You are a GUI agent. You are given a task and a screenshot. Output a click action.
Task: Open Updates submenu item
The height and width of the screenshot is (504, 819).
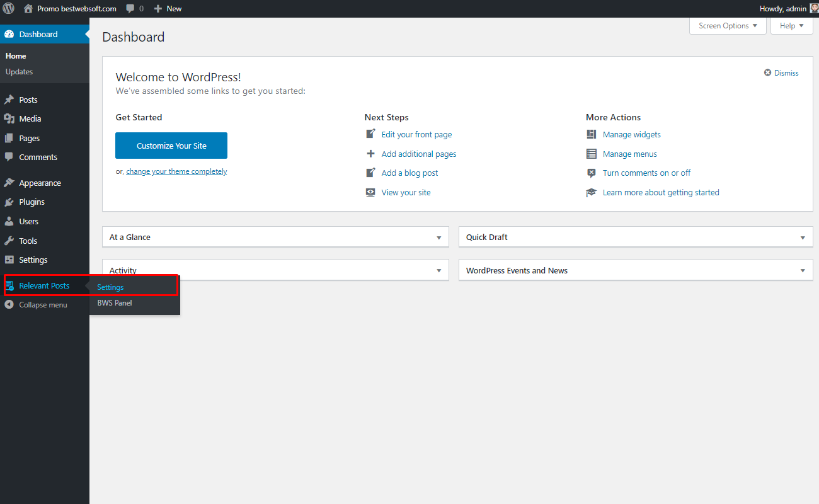pyautogui.click(x=19, y=72)
